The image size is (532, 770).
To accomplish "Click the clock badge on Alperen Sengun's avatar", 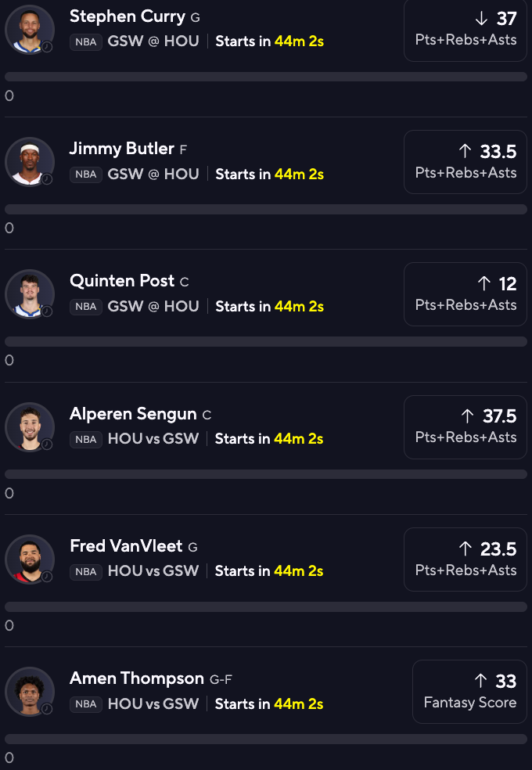I will (47, 444).
